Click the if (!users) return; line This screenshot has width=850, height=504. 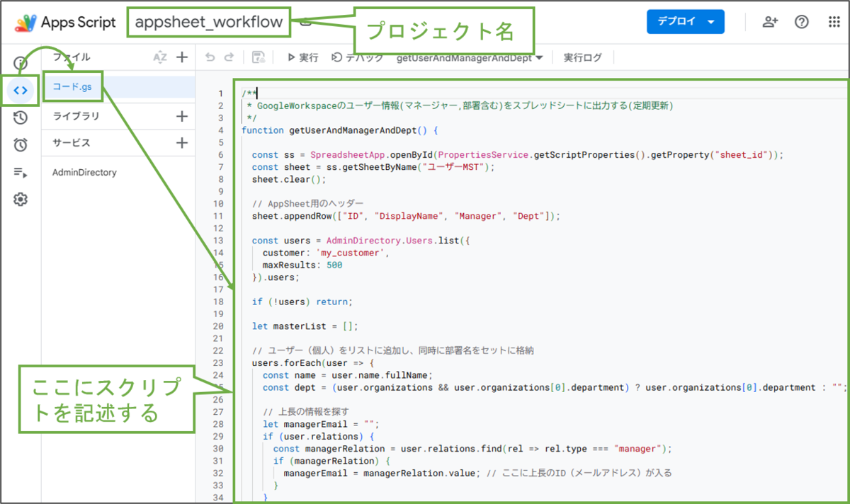(302, 302)
